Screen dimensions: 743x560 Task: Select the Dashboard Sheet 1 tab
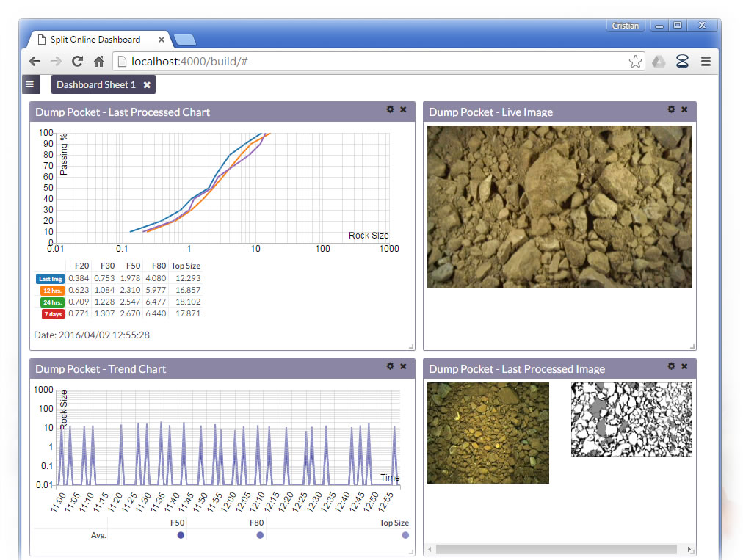point(95,85)
